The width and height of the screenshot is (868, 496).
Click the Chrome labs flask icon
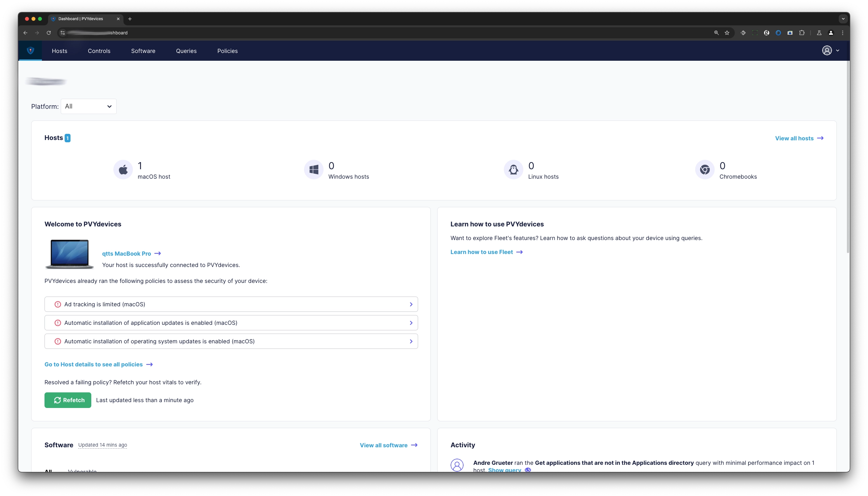coord(819,33)
